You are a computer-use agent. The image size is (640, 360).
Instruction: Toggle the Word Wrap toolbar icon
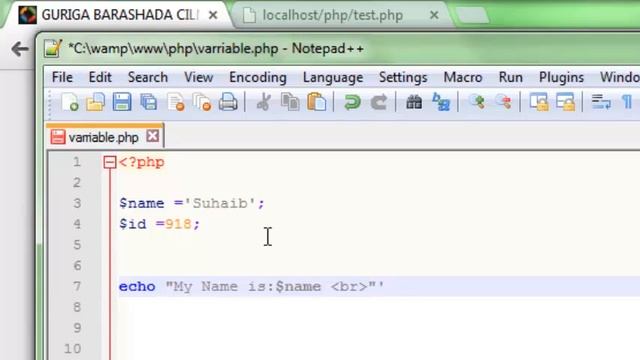(601, 102)
